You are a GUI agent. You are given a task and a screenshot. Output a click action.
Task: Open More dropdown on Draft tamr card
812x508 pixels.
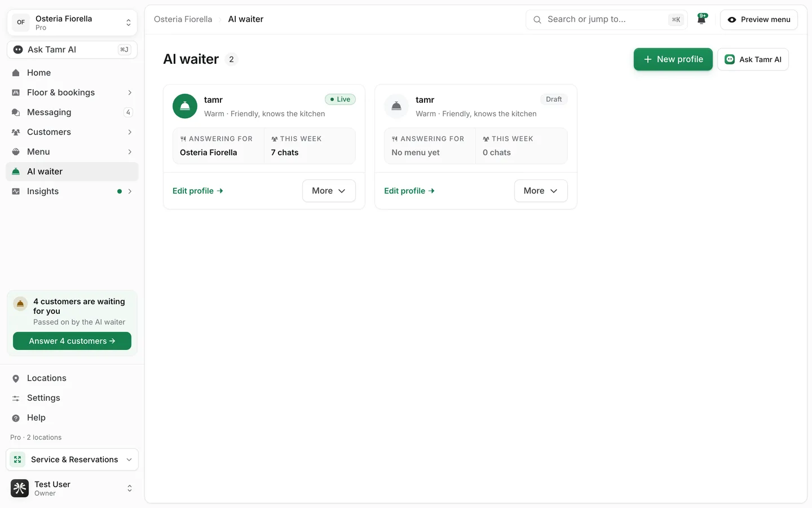coord(541,191)
